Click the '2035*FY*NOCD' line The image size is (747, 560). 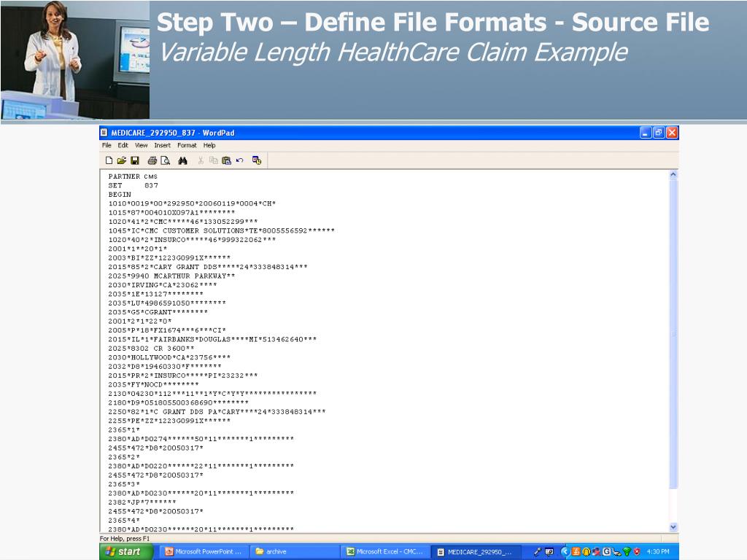click(153, 384)
